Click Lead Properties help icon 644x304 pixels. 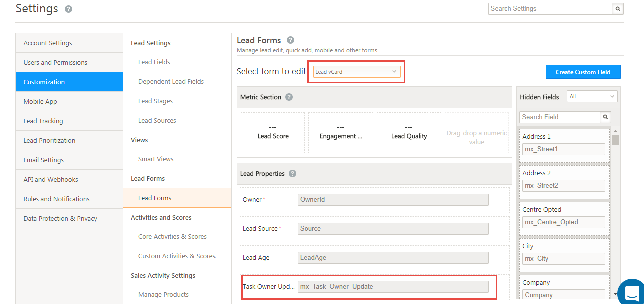pyautogui.click(x=292, y=174)
